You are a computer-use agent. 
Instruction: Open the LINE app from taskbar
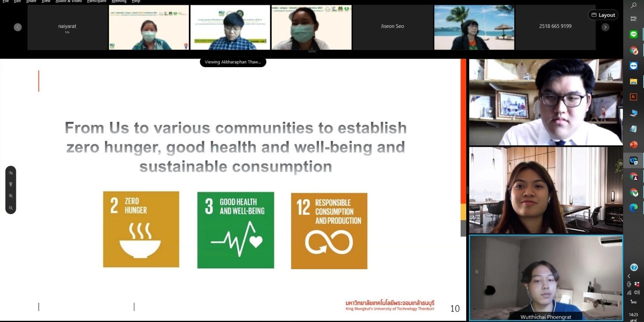tap(633, 34)
